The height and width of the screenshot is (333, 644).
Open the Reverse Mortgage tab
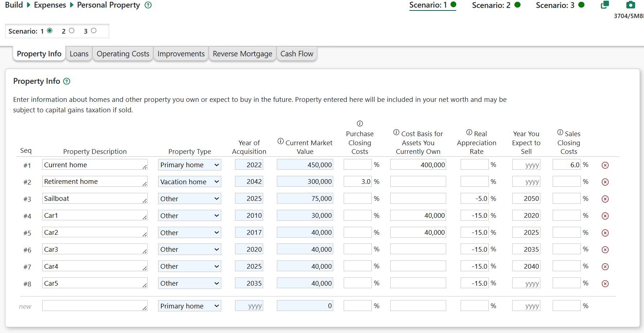[x=242, y=54]
